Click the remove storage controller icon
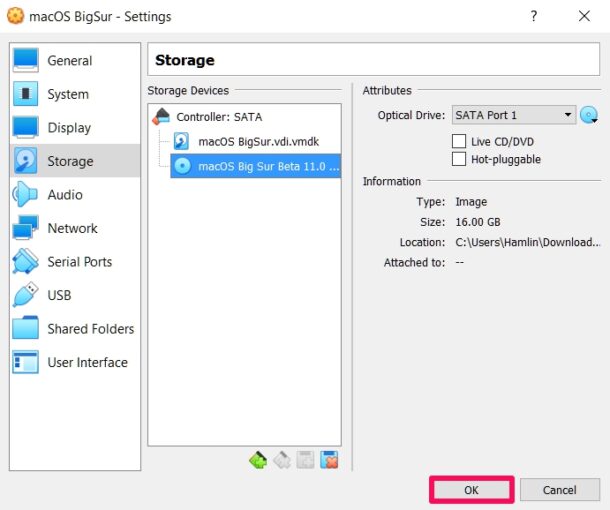The width and height of the screenshot is (610, 510). (x=282, y=460)
